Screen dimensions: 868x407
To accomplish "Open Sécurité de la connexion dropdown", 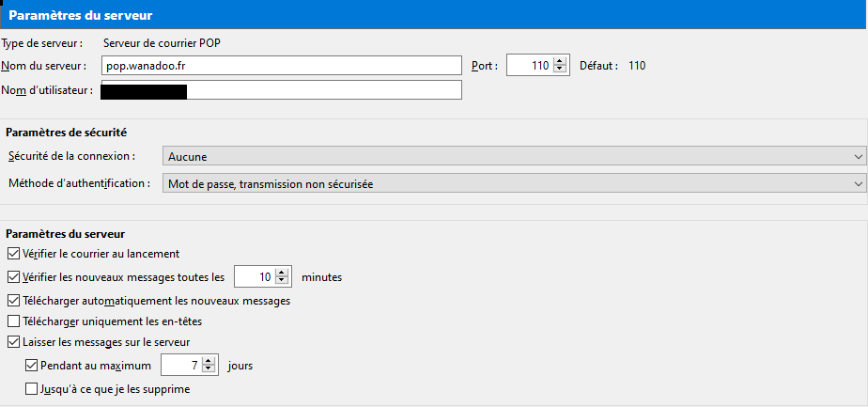I will coord(514,157).
